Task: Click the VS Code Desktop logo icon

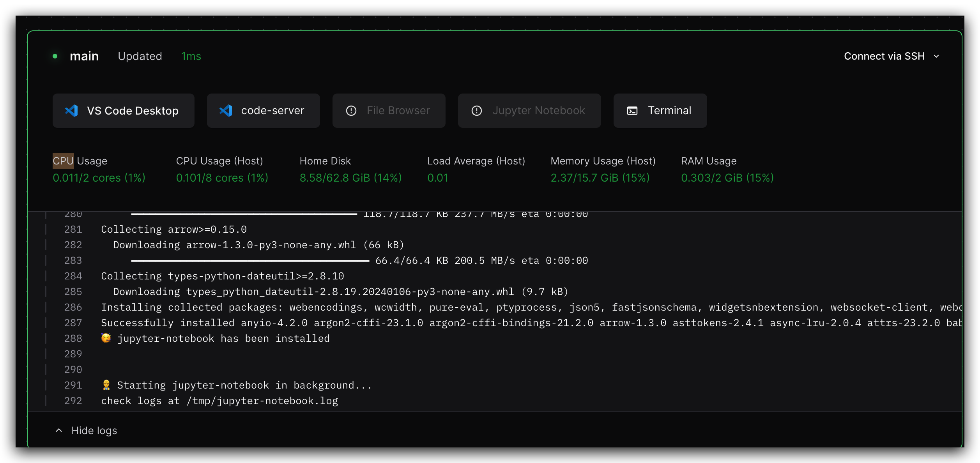Action: point(72,111)
